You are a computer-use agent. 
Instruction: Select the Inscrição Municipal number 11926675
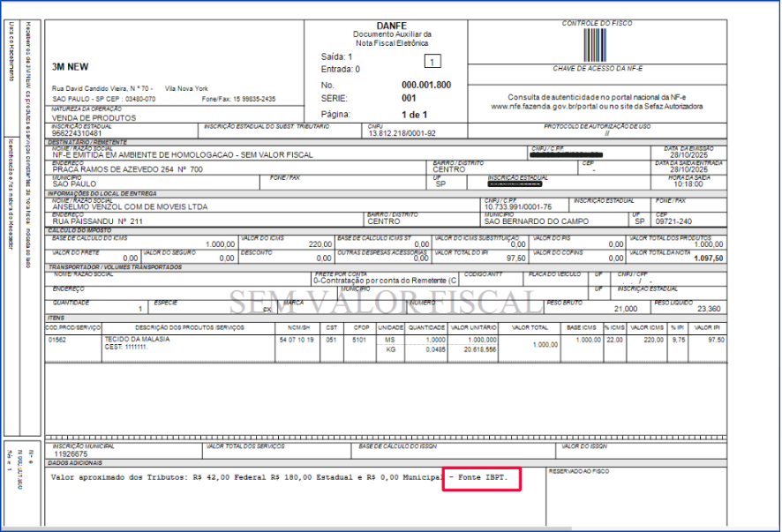tap(70, 455)
